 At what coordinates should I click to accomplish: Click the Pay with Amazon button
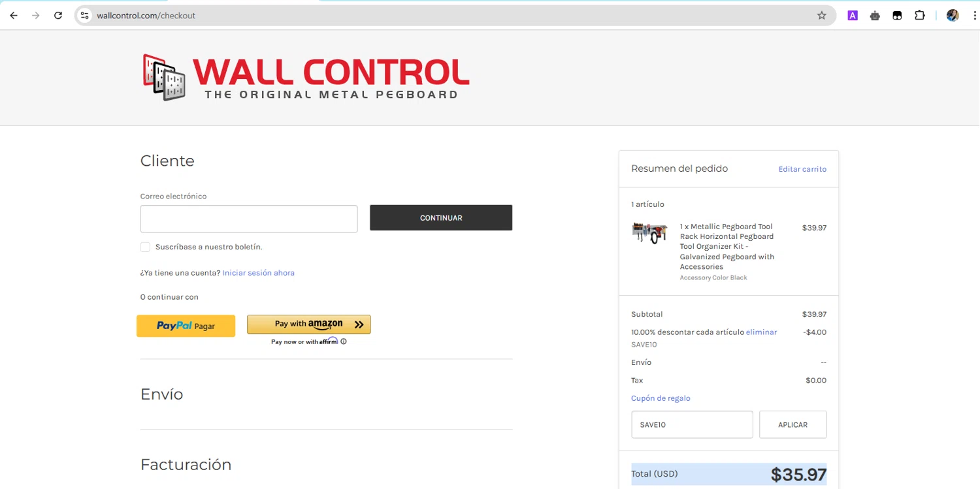tap(308, 324)
